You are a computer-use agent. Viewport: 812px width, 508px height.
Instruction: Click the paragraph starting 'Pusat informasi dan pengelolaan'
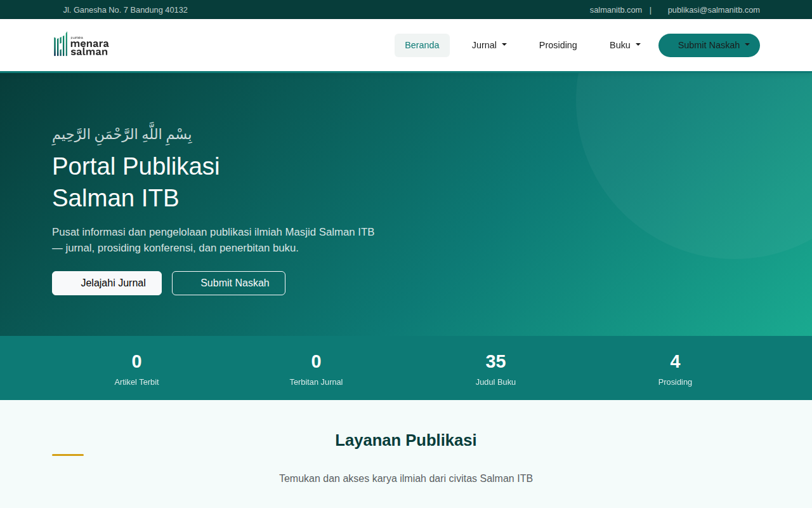tap(213, 240)
